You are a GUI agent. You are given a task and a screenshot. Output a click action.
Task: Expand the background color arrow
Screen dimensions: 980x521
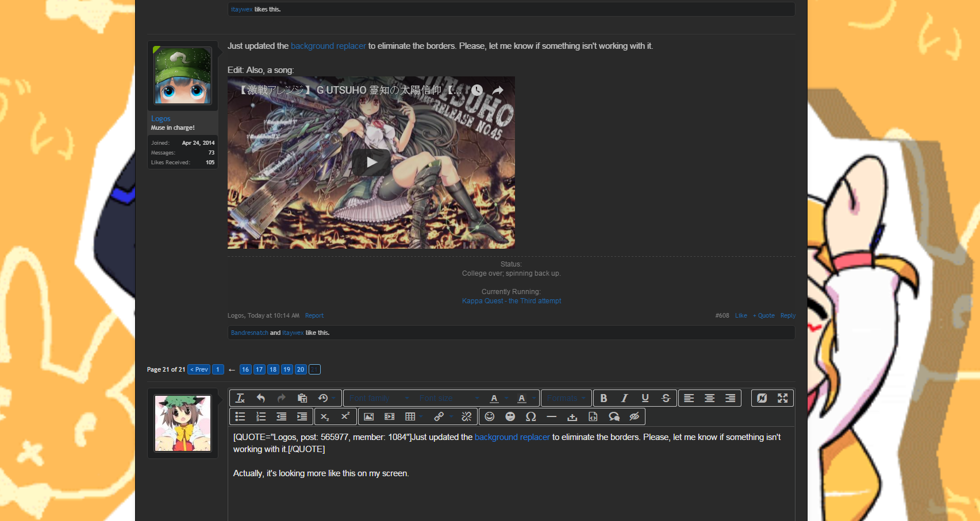(534, 398)
